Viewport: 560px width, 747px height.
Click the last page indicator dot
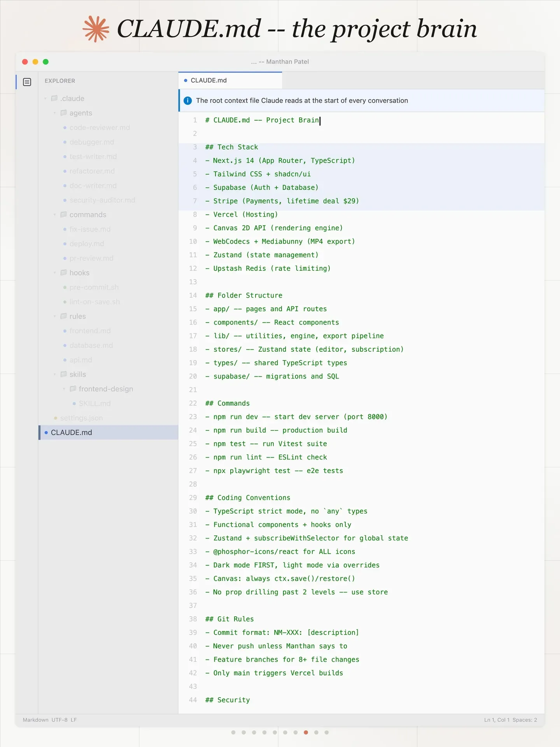[x=327, y=732]
